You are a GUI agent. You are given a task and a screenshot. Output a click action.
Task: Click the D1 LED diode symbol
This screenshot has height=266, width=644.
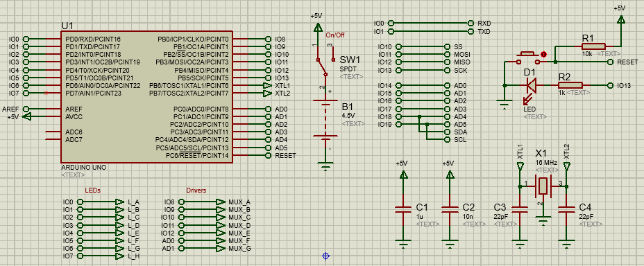pyautogui.click(x=531, y=86)
